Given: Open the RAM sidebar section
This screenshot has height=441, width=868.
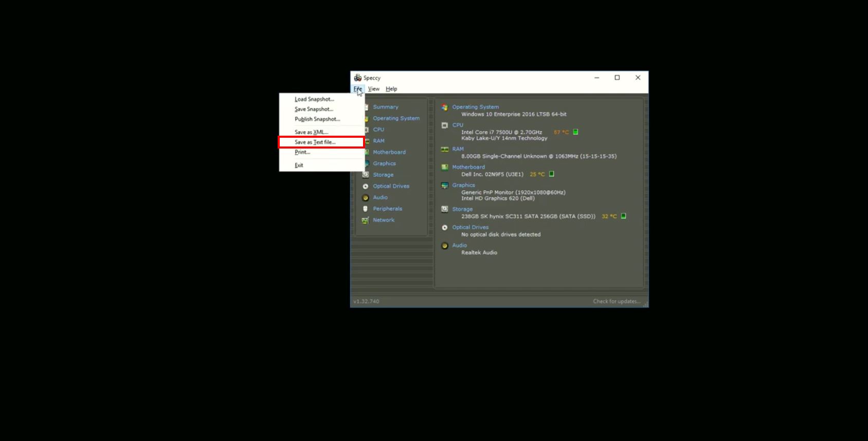Looking at the screenshot, I should [379, 141].
